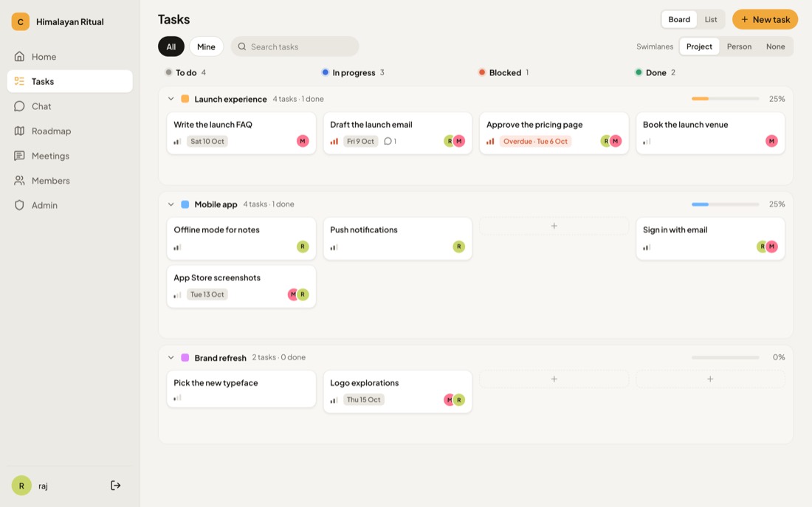Open the Meetings section label
Image resolution: width=812 pixels, height=507 pixels.
point(50,156)
